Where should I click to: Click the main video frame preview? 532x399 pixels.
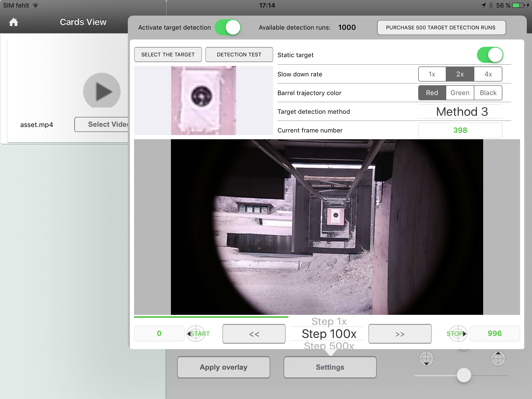click(327, 227)
